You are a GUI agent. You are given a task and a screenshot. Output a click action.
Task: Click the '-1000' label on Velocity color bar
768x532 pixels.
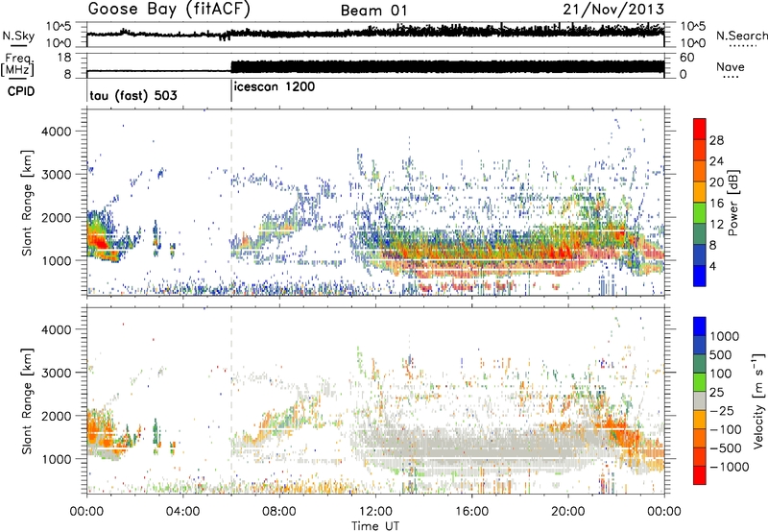click(x=730, y=467)
